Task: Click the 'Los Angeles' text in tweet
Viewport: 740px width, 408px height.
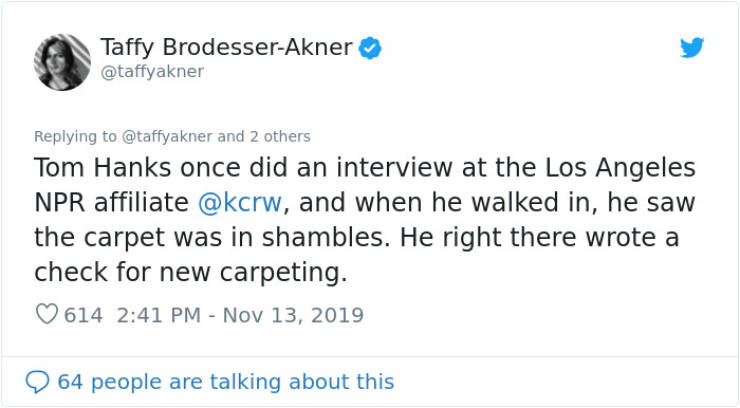Action: 620,168
